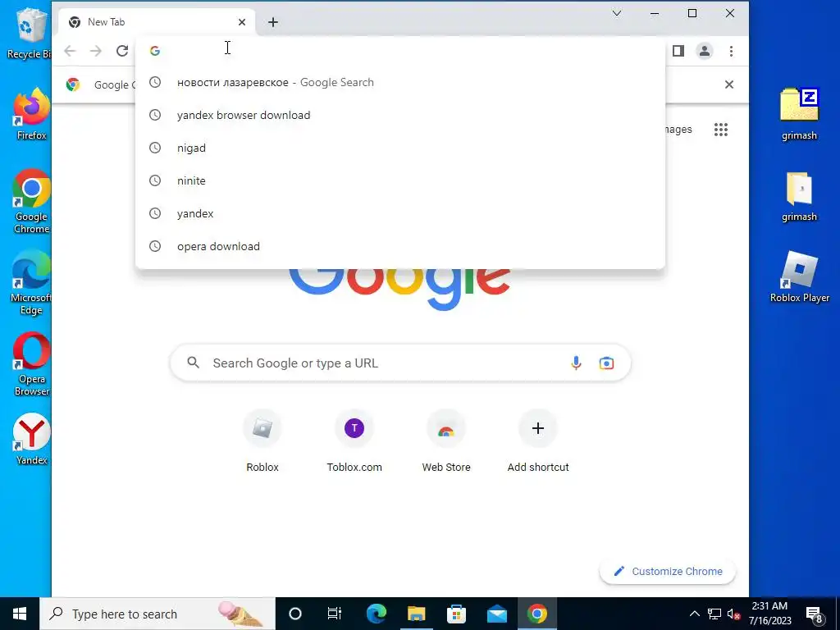
Task: Open the muted volume tray icon
Action: 733,614
